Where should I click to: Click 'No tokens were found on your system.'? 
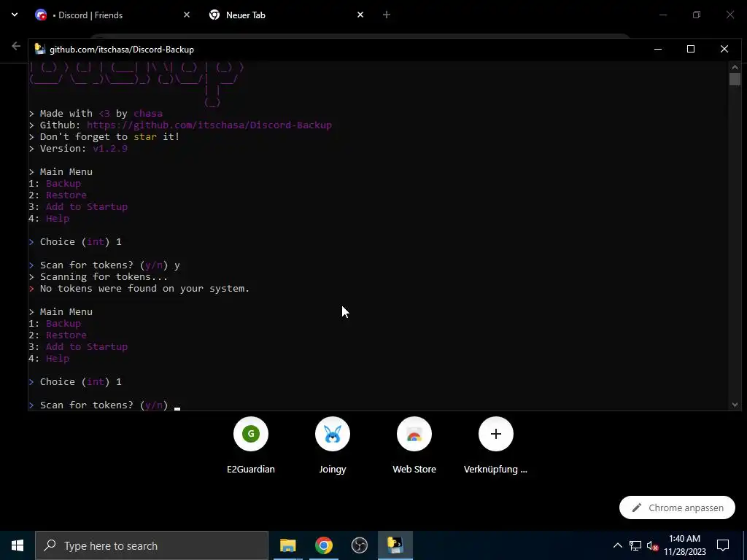[145, 289]
